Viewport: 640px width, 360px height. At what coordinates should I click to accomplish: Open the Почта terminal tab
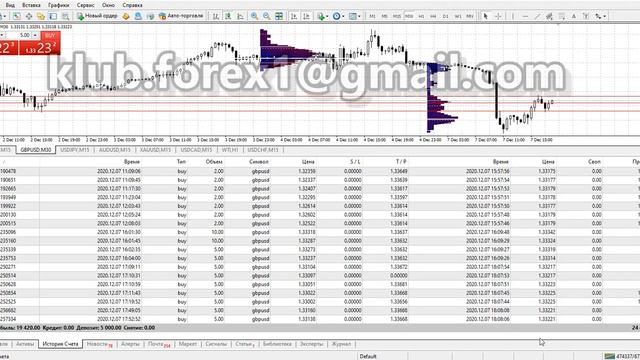(x=159, y=344)
